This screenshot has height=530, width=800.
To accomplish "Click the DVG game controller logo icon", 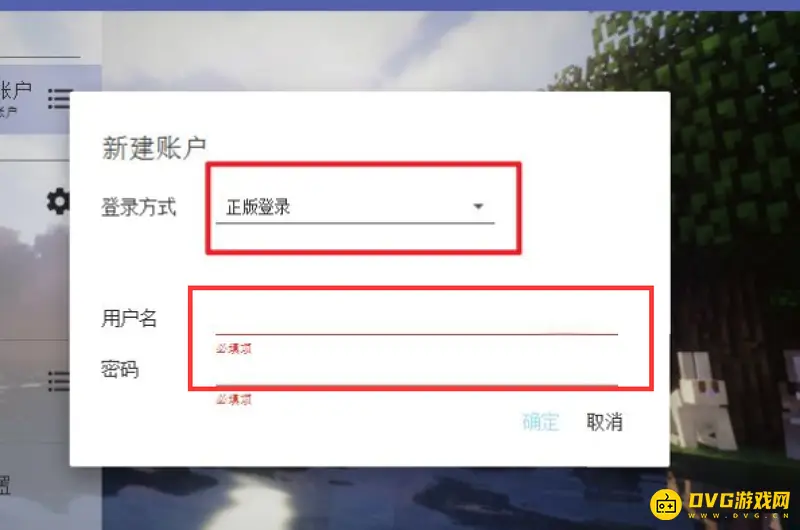I will tap(666, 504).
